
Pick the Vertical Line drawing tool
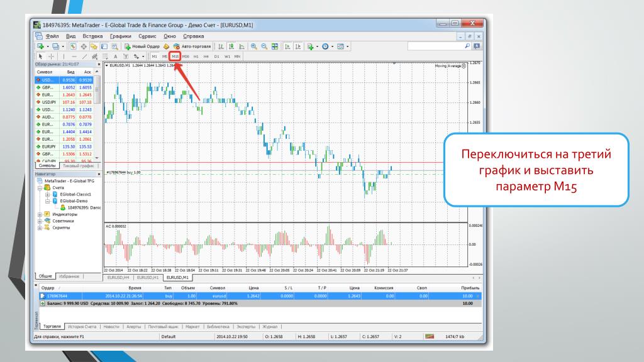[x=64, y=56]
